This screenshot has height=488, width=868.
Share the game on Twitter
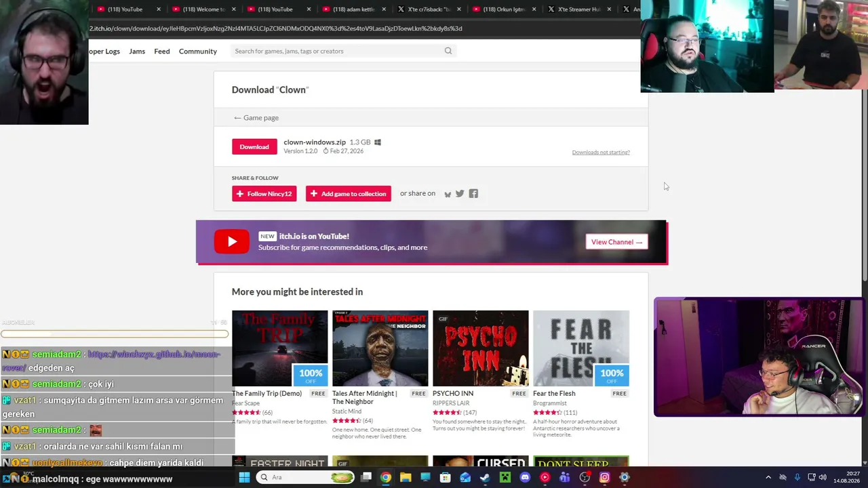coord(460,194)
